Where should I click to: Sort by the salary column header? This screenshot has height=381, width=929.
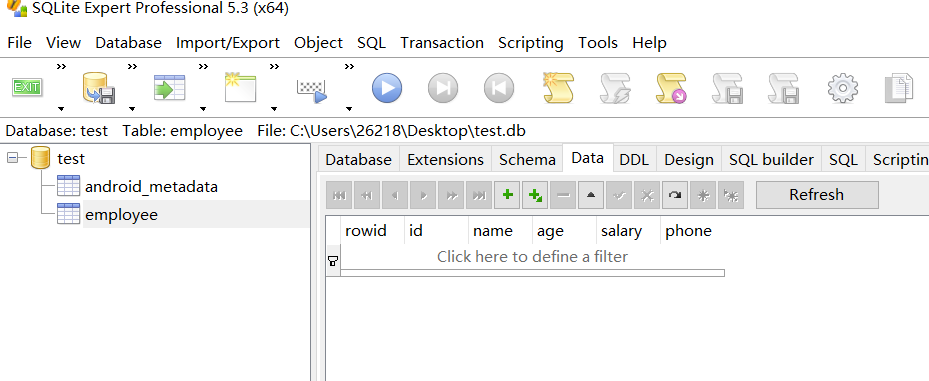pyautogui.click(x=628, y=230)
